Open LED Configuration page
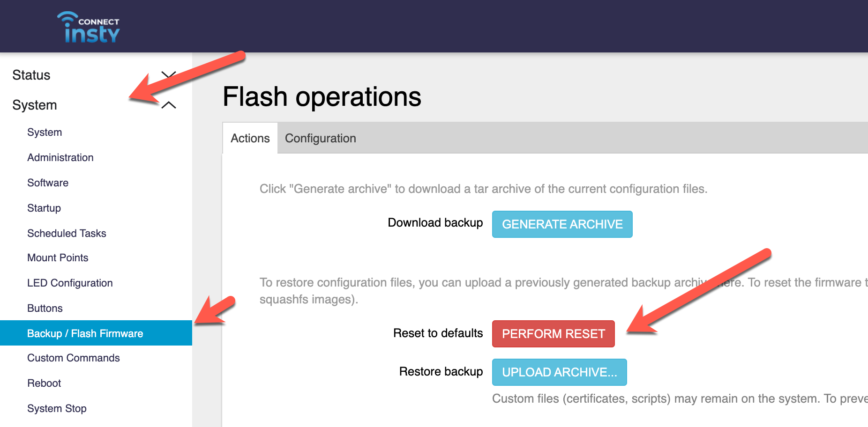The width and height of the screenshot is (868, 427). (70, 283)
